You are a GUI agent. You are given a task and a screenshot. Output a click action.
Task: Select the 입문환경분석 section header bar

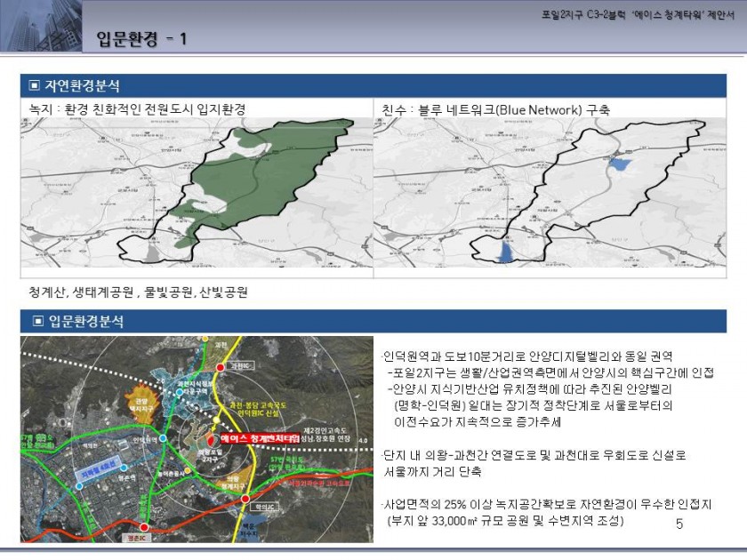point(373,320)
